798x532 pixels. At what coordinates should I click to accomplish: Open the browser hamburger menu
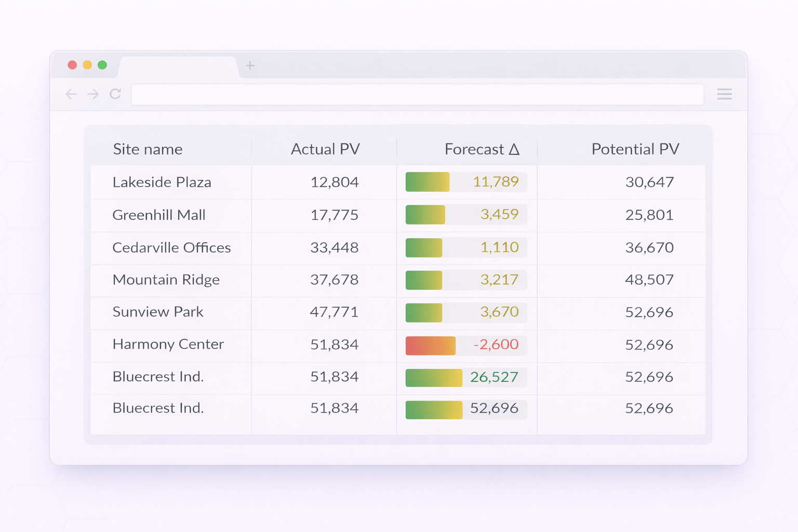point(724,94)
